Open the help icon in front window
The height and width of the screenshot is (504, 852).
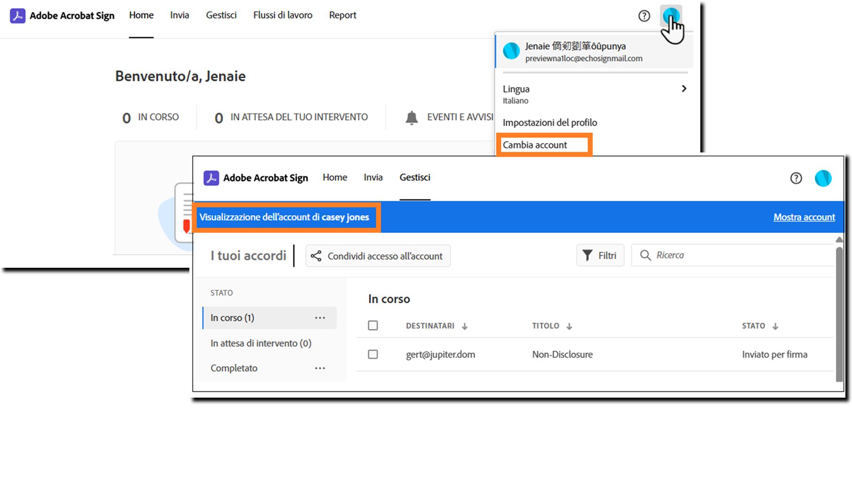[x=796, y=178]
